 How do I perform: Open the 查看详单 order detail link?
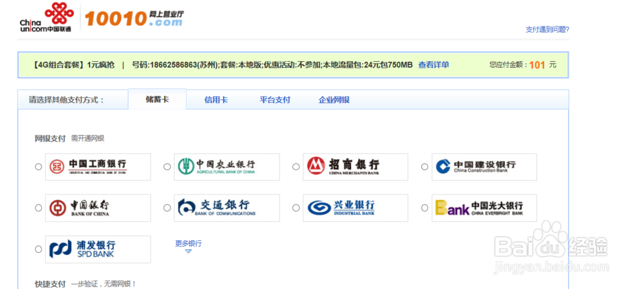[433, 65]
